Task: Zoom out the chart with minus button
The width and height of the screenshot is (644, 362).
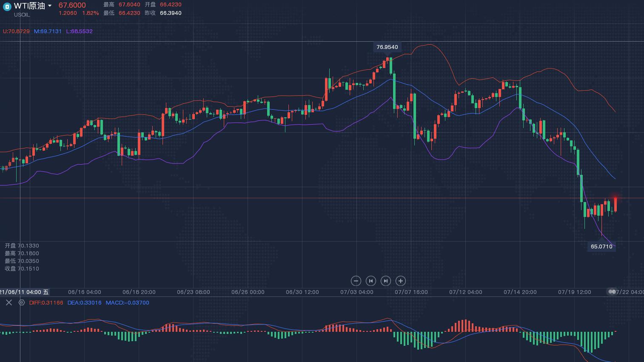Action: [356, 281]
